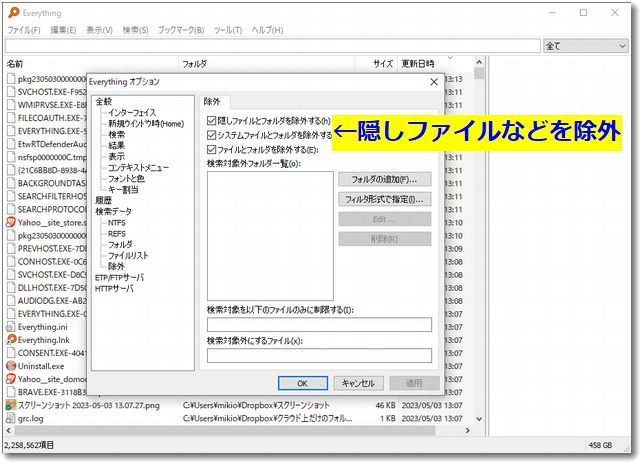Click the grc.log file icon
The height and width of the screenshot is (462, 640).
[11, 418]
